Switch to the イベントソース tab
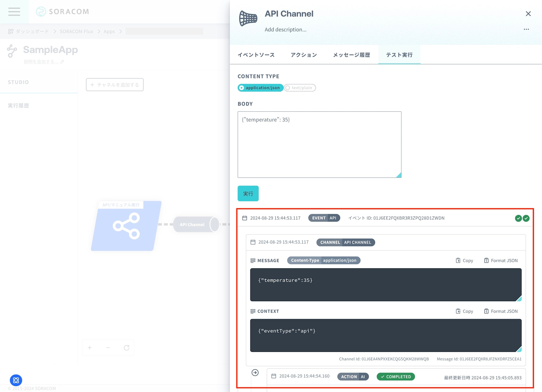The width and height of the screenshot is (542, 392). (256, 55)
